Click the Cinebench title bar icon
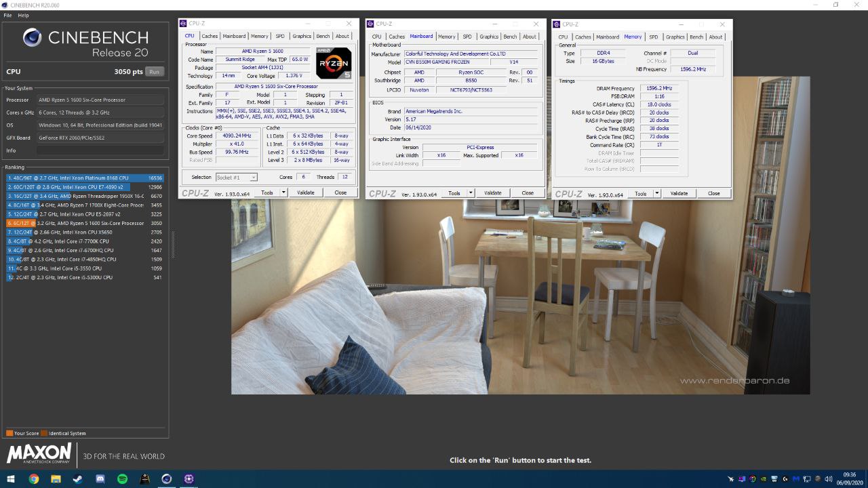This screenshot has width=868, height=488. pyautogui.click(x=5, y=5)
